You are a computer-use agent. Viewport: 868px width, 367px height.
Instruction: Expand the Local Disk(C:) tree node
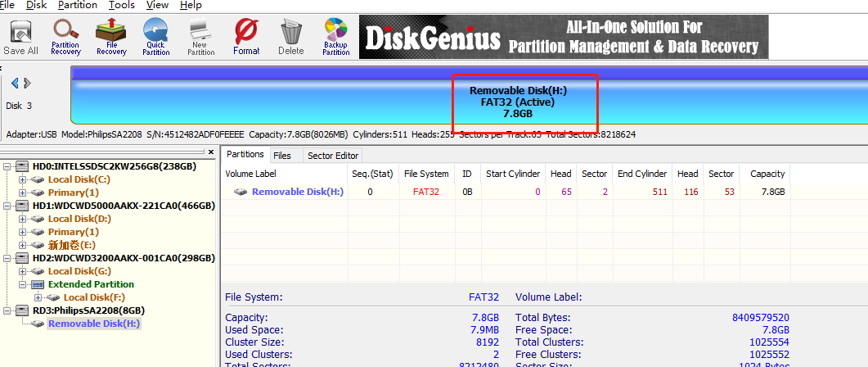22,179
